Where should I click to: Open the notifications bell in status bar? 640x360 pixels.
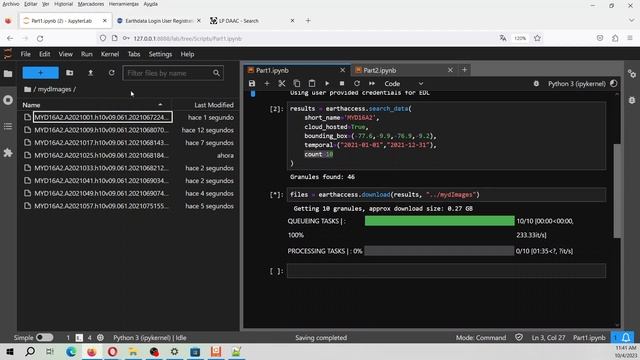[626, 337]
